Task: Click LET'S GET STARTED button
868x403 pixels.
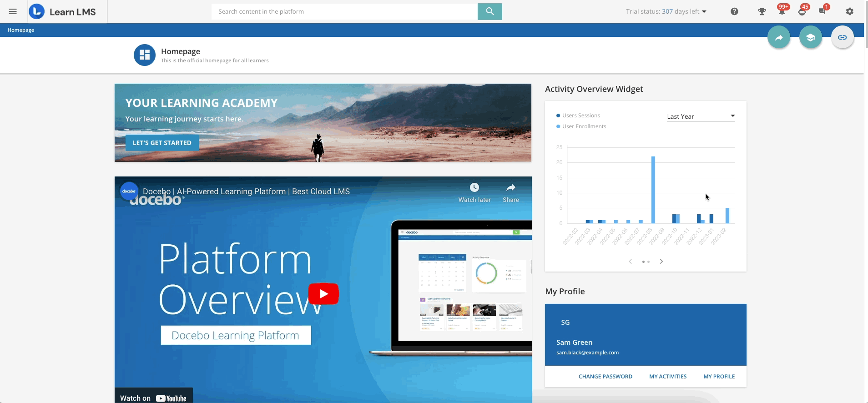Action: [x=162, y=143]
